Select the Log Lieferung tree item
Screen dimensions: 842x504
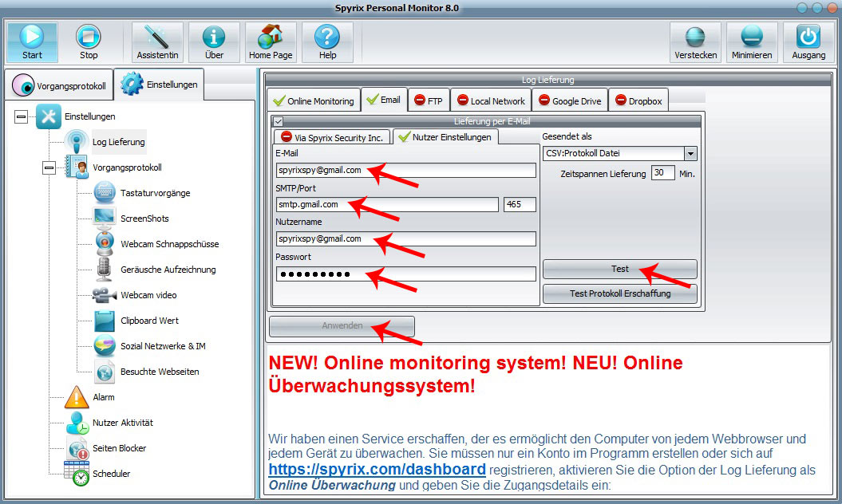click(x=119, y=142)
